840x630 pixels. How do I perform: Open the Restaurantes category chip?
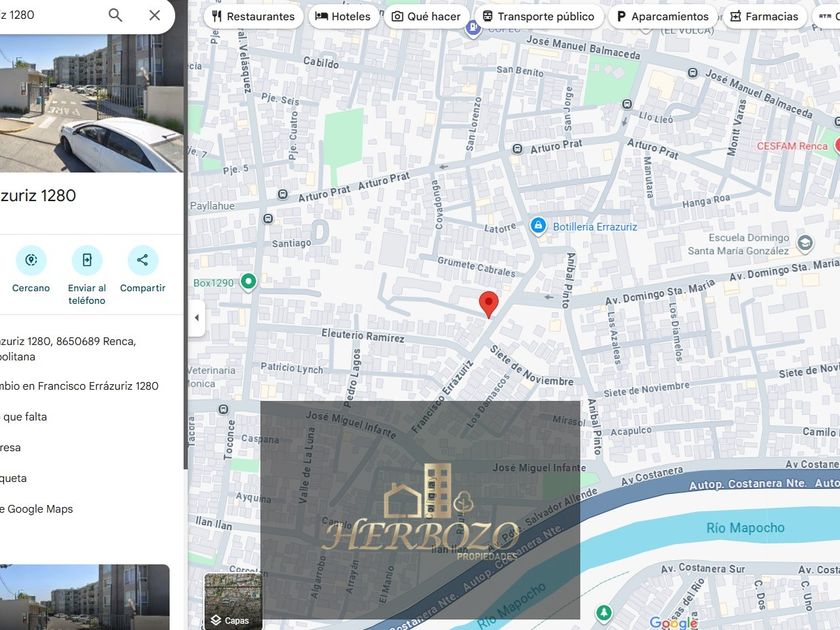[x=253, y=17]
